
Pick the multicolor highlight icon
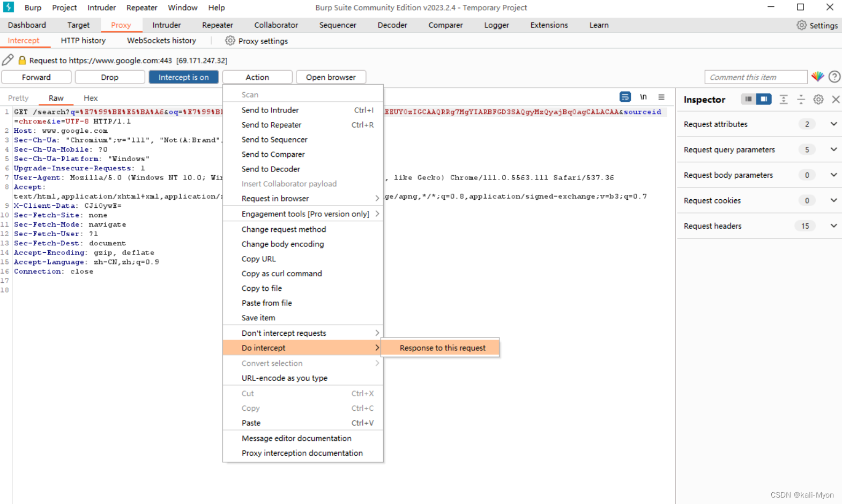[817, 77]
